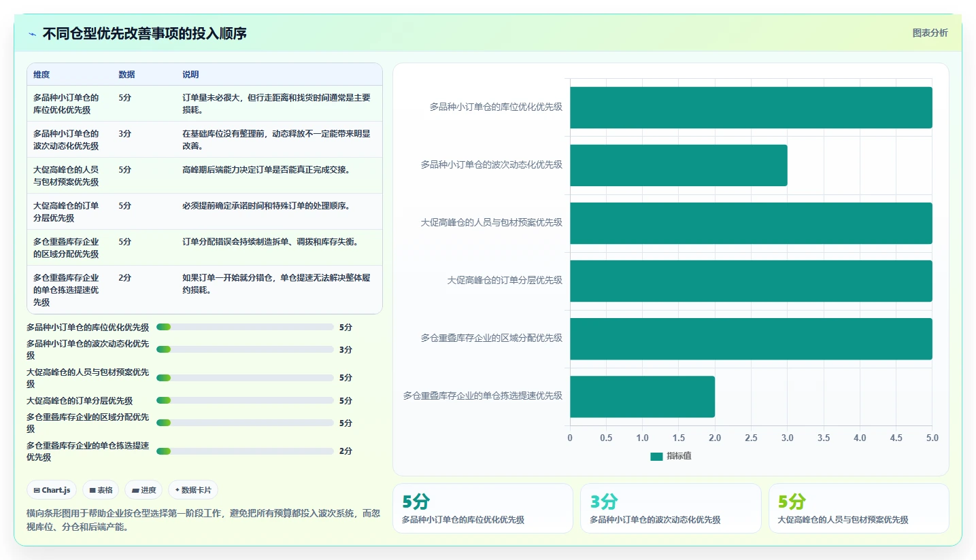Click the description paragraph starting 横向条形图用于
Viewport: 976px width, 560px height.
coord(203,520)
